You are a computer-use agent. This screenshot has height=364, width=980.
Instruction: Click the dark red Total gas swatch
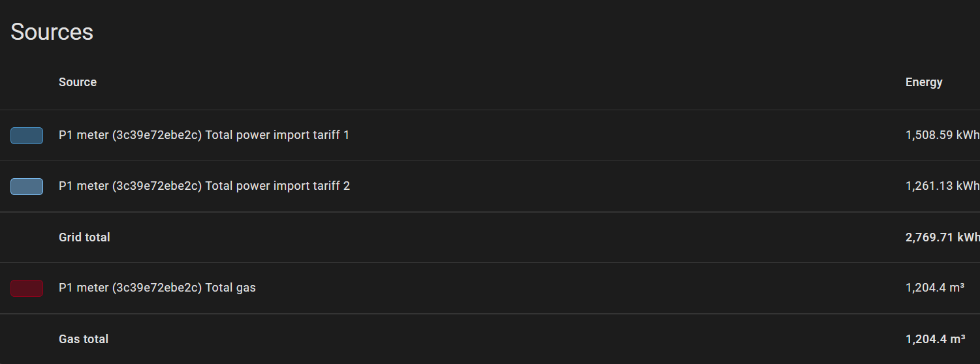(27, 288)
